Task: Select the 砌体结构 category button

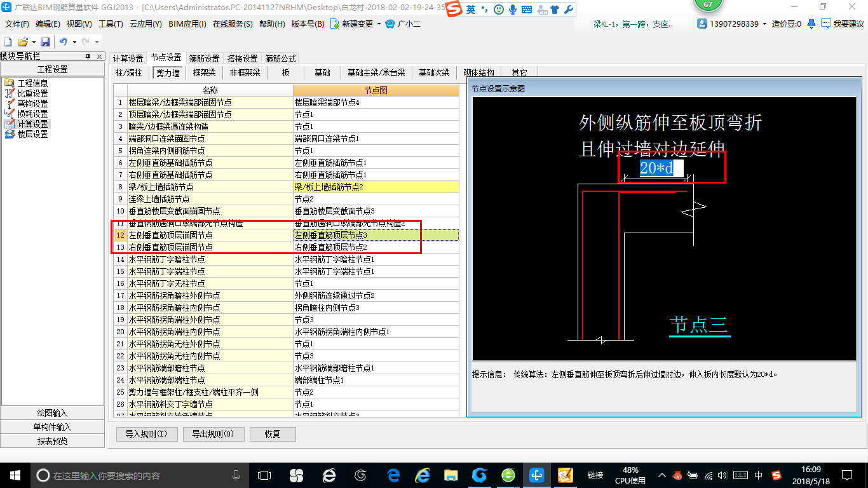Action: (478, 72)
